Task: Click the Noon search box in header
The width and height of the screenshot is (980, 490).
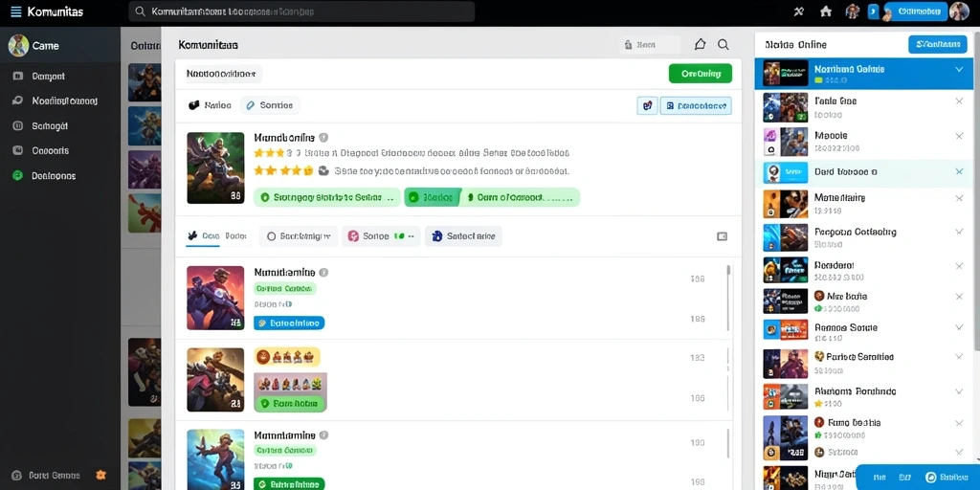Action: tap(650, 44)
